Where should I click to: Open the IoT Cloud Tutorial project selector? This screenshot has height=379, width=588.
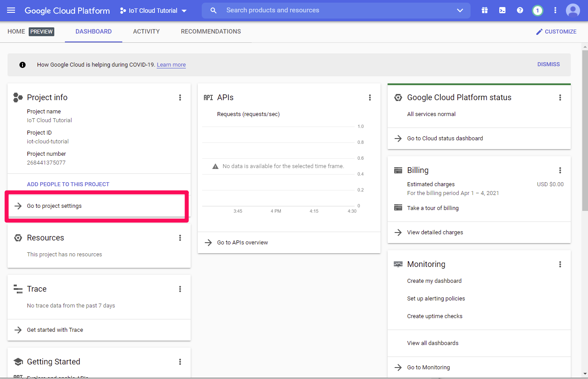point(153,11)
